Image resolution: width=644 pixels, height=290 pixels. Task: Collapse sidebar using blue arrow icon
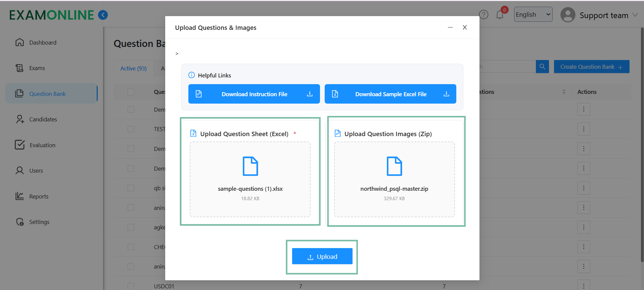103,15
